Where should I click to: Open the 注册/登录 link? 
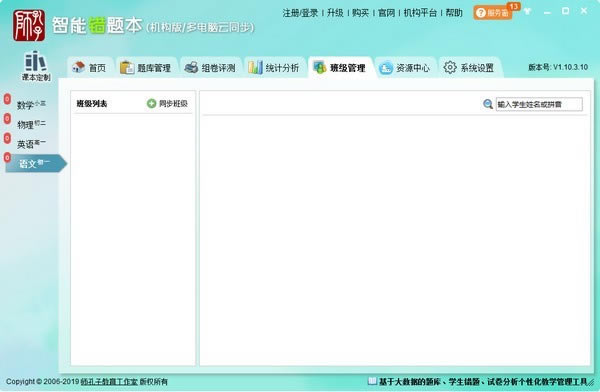click(300, 13)
